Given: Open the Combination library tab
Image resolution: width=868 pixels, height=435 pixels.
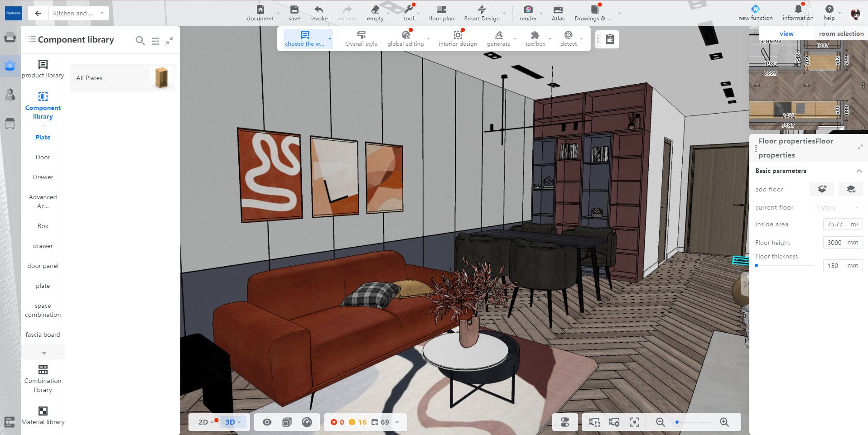Looking at the screenshot, I should 43,379.
